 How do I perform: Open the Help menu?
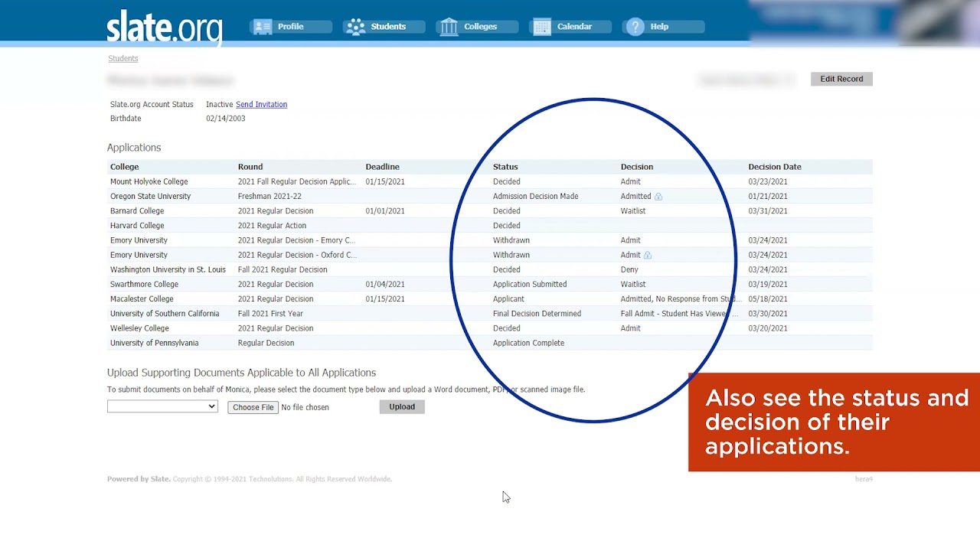tap(664, 27)
